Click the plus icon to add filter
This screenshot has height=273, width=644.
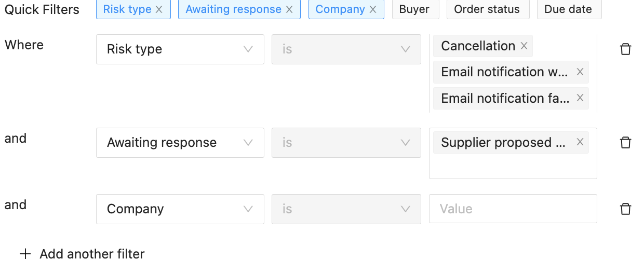click(25, 254)
